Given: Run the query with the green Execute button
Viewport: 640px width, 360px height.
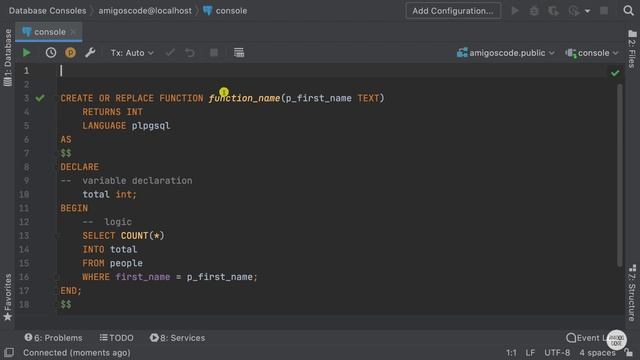Looking at the screenshot, I should click(27, 53).
